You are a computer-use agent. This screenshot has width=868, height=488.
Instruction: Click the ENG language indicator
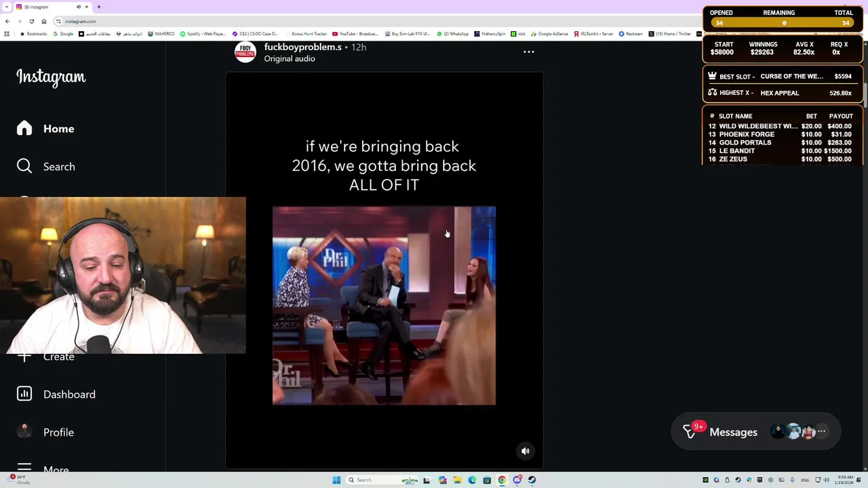pyautogui.click(x=805, y=480)
